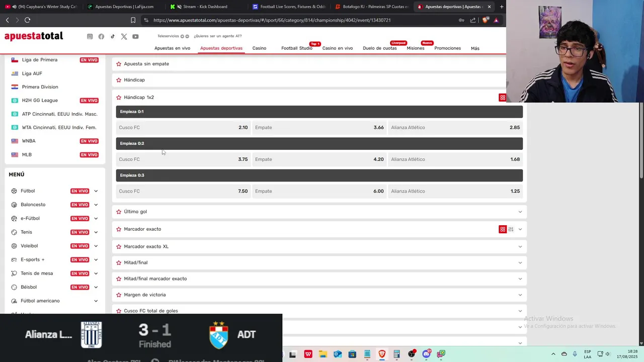Click grid view icon in Marcador exacto row

(x=502, y=229)
